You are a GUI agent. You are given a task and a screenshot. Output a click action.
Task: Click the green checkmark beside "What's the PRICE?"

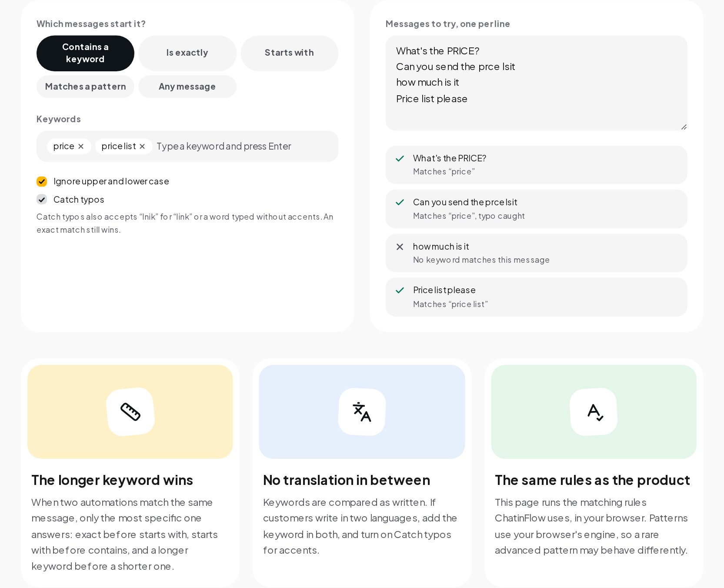click(400, 159)
